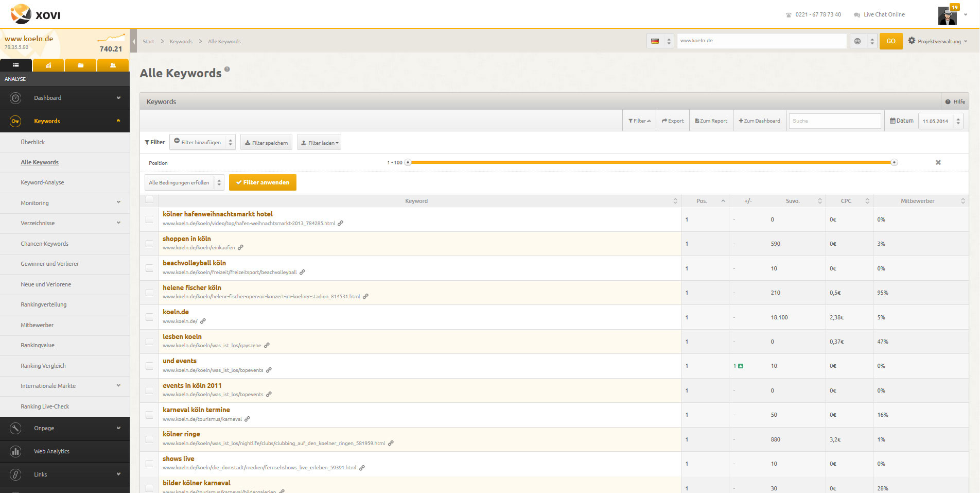Click the Projektverwaltung gear icon
980x493 pixels.
[912, 41]
